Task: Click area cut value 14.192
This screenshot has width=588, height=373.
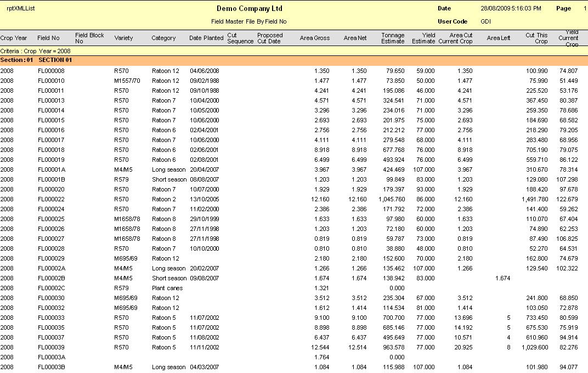Action: 463,327
